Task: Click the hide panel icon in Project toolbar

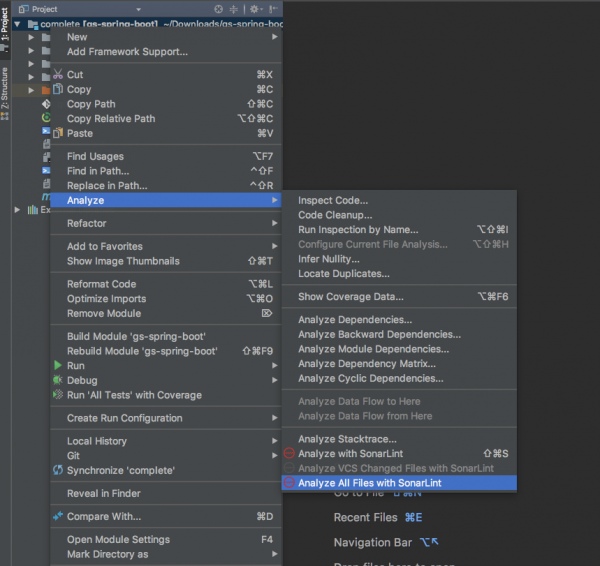Action: (x=273, y=9)
